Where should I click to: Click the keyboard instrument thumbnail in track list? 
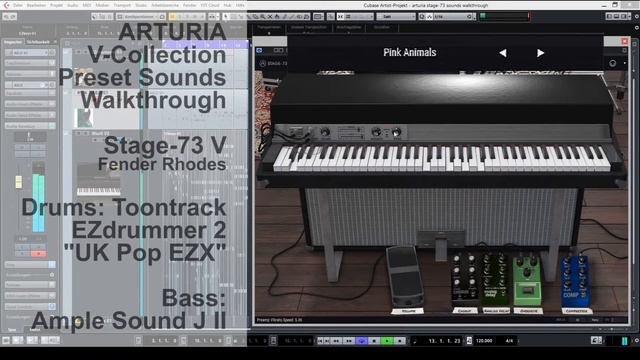click(x=98, y=180)
